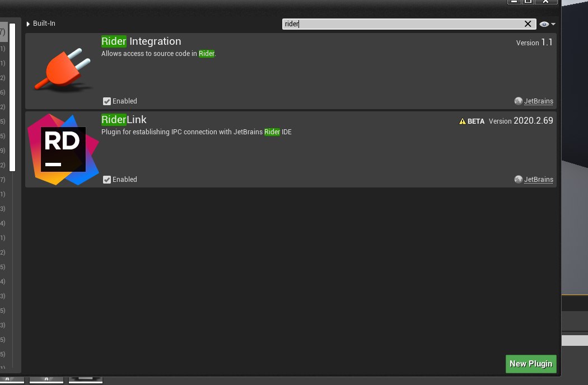The height and width of the screenshot is (385, 588).
Task: Click "Allows access to source code" description
Action: point(158,54)
